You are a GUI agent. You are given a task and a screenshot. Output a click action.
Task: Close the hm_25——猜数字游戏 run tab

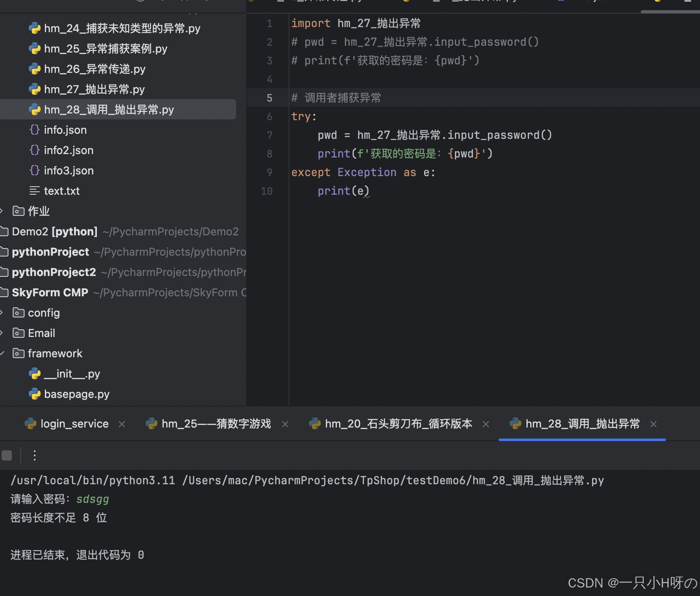(x=285, y=424)
